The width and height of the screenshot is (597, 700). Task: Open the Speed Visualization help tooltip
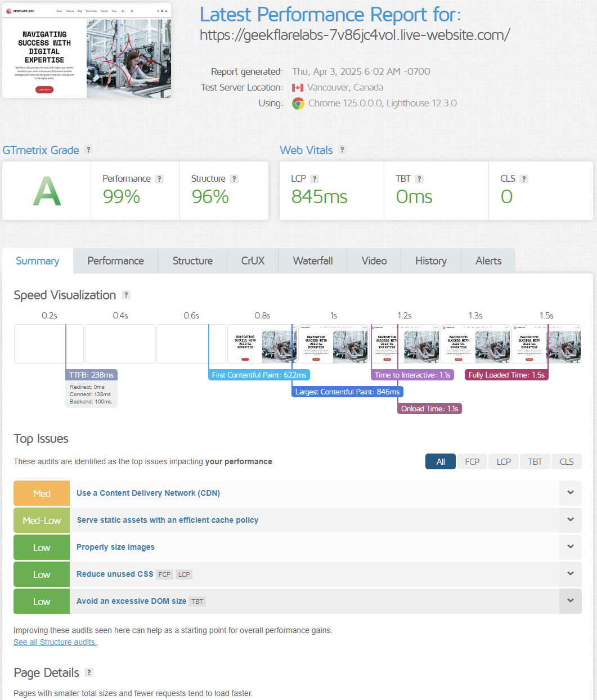[x=126, y=295]
